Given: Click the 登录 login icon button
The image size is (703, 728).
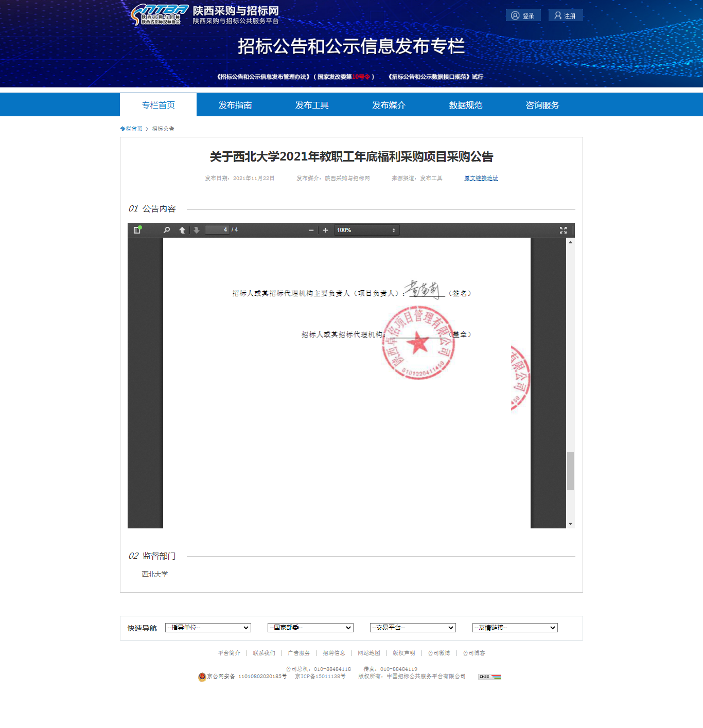Looking at the screenshot, I should click(x=523, y=15).
